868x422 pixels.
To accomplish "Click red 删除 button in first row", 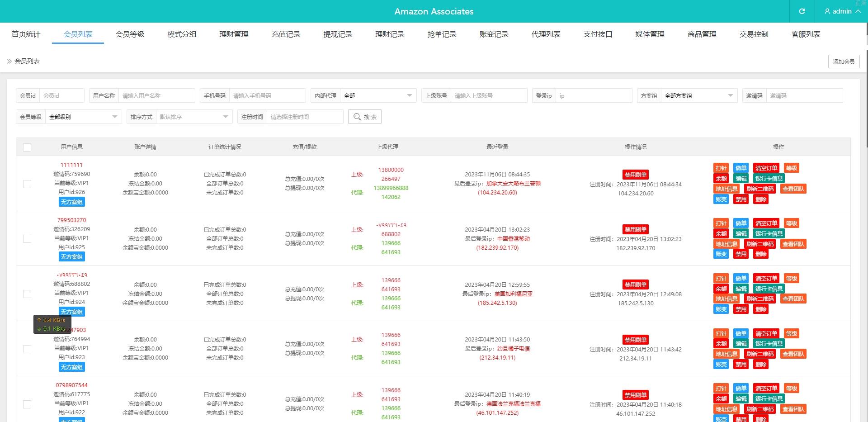I will tap(761, 199).
